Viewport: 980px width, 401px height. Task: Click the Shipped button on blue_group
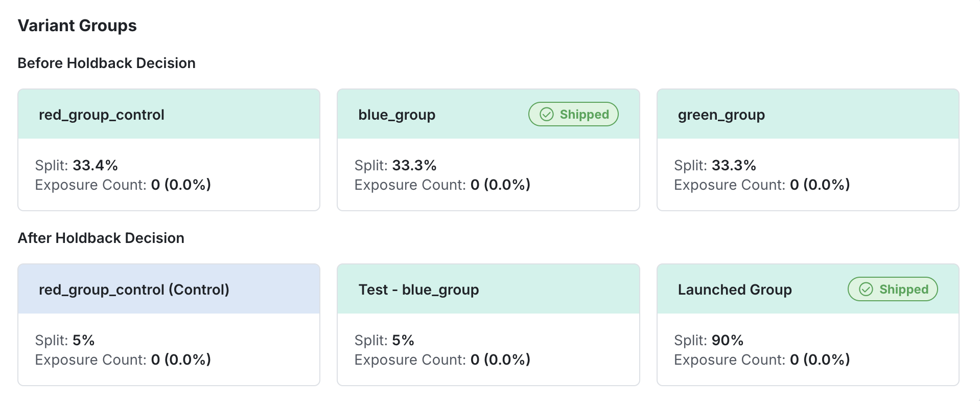click(x=573, y=114)
